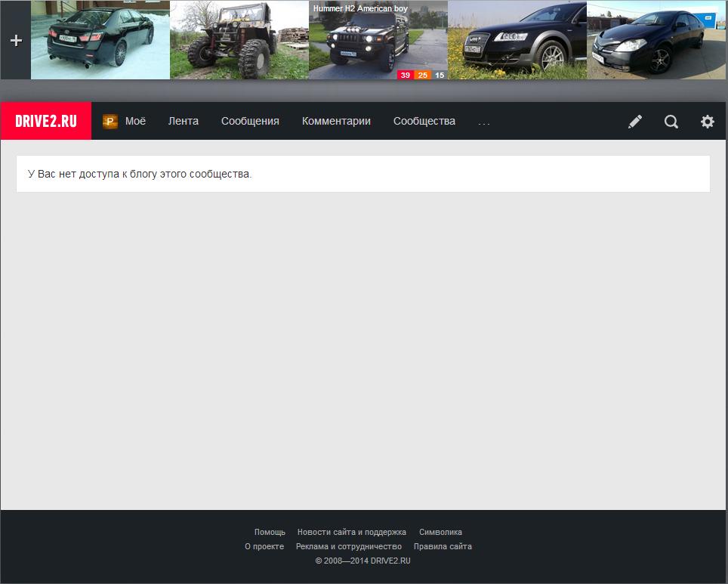Expand the three-dots more menu

click(484, 122)
